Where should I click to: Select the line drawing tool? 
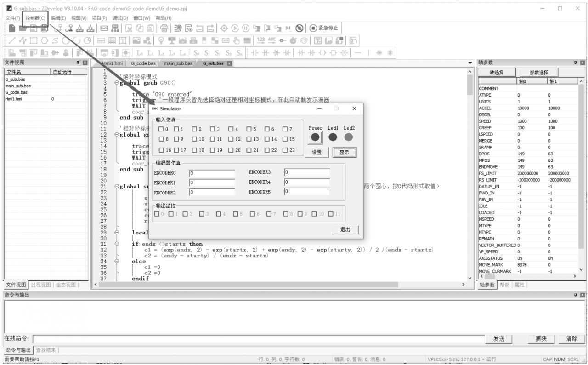pos(11,41)
